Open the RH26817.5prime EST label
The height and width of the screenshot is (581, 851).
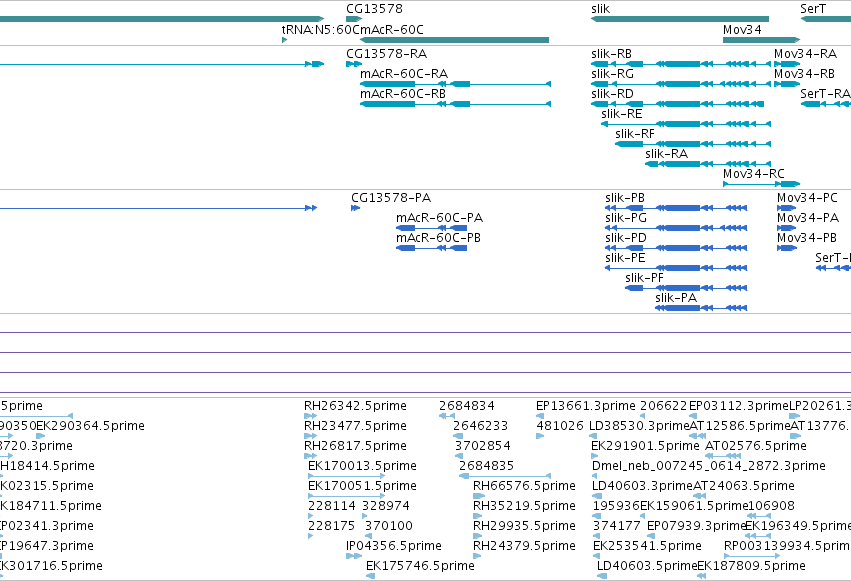(x=355, y=446)
